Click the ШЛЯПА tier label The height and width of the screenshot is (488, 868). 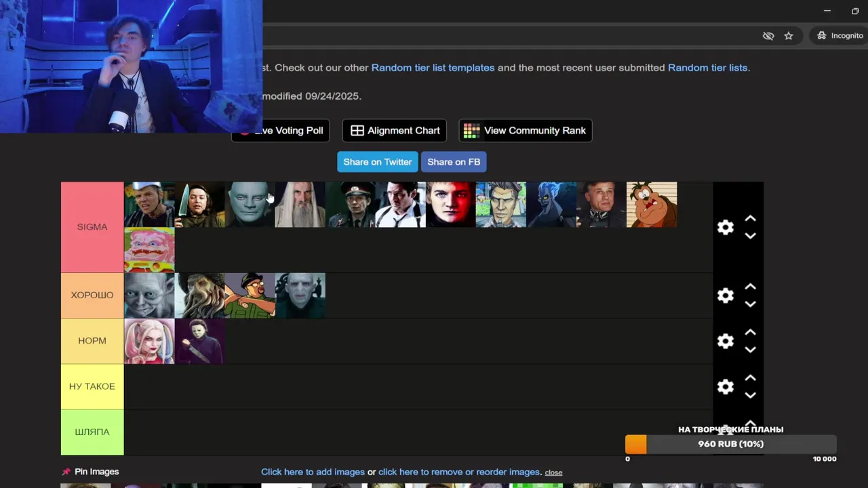point(92,432)
